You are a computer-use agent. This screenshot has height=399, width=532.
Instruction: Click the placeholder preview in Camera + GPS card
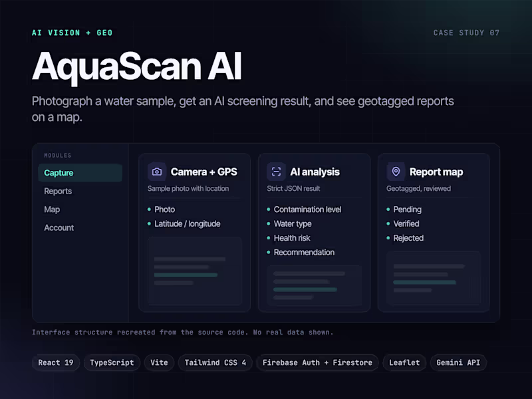point(195,271)
